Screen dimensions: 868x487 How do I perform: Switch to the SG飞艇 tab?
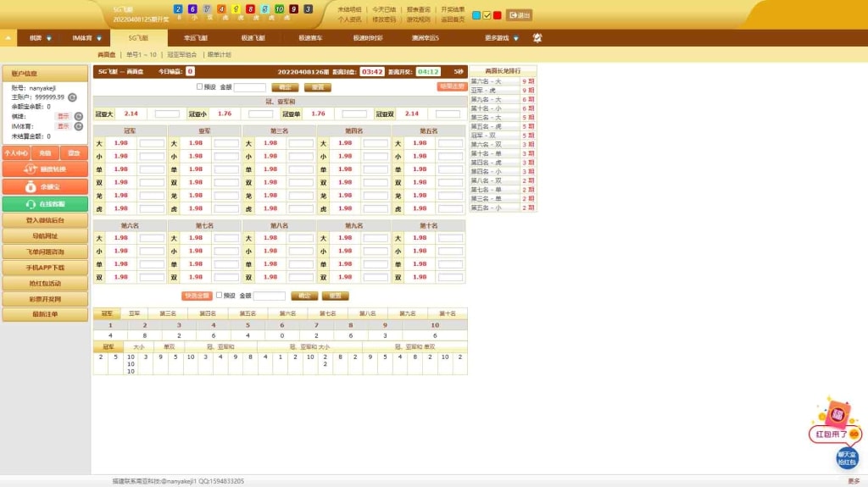coord(138,37)
